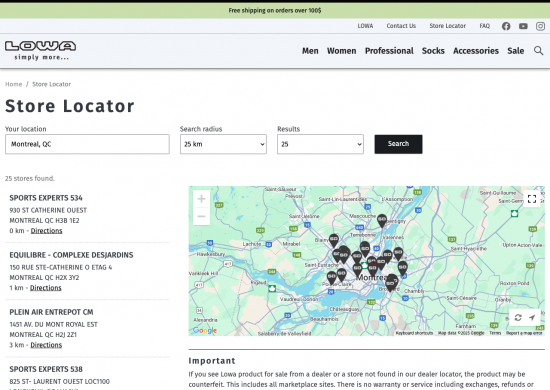Click the LOWA simply more logo
The image size is (550, 390).
pyautogui.click(x=40, y=51)
